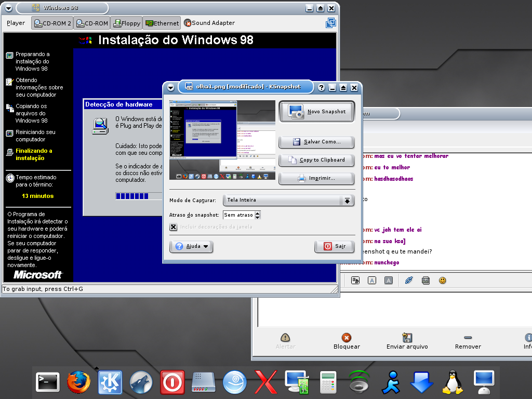Click the snapshot preview thumbnail
This screenshot has width=532, height=399.
pyautogui.click(x=222, y=140)
